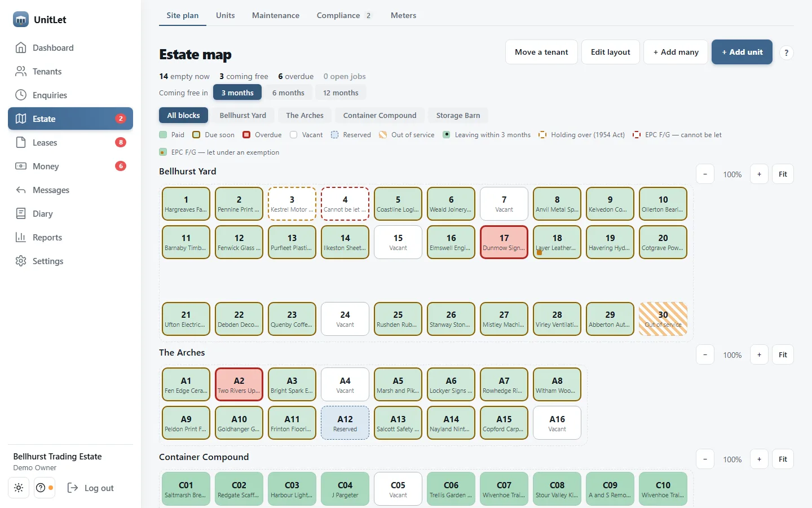Click the Add unit button

pos(742,52)
